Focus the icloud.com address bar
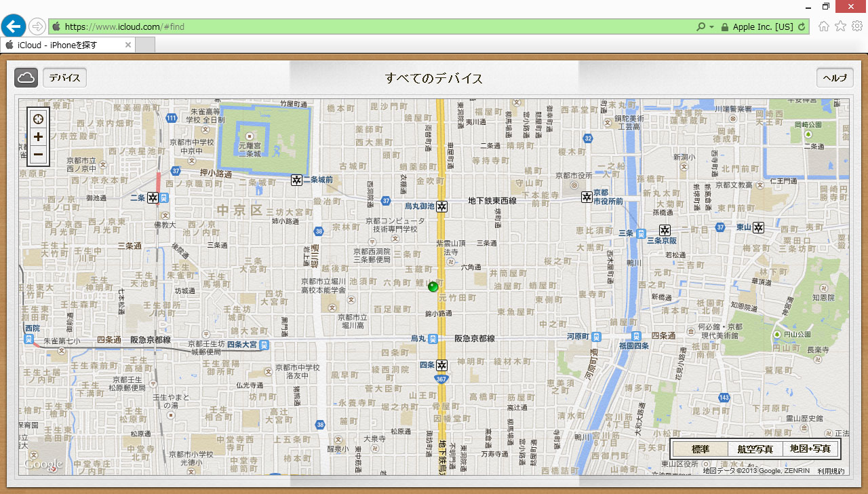This screenshot has height=494, width=868. click(x=373, y=27)
